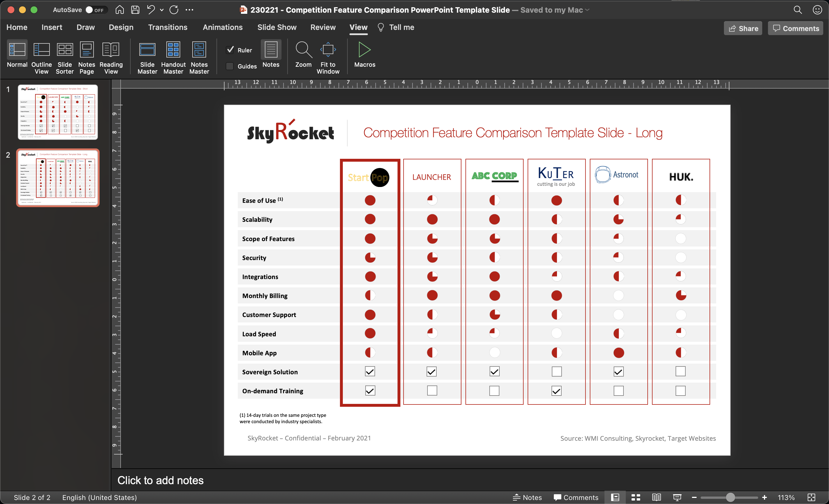
Task: Click Fit to Window
Action: point(328,57)
